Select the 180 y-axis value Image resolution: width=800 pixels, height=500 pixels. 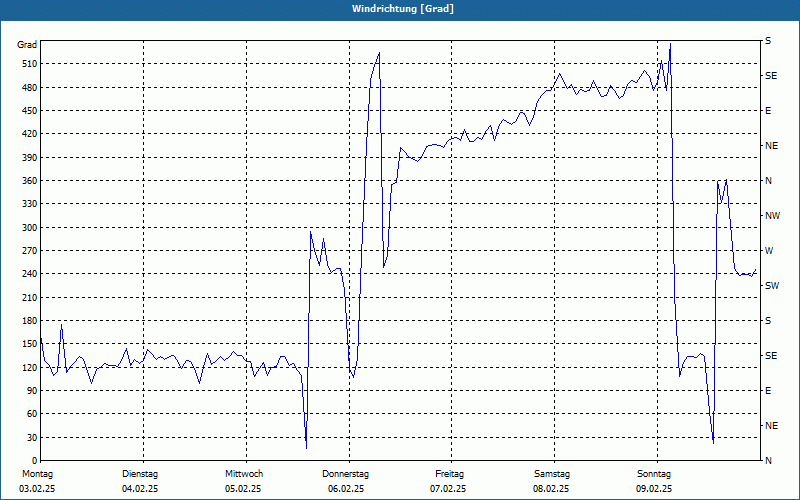point(30,320)
